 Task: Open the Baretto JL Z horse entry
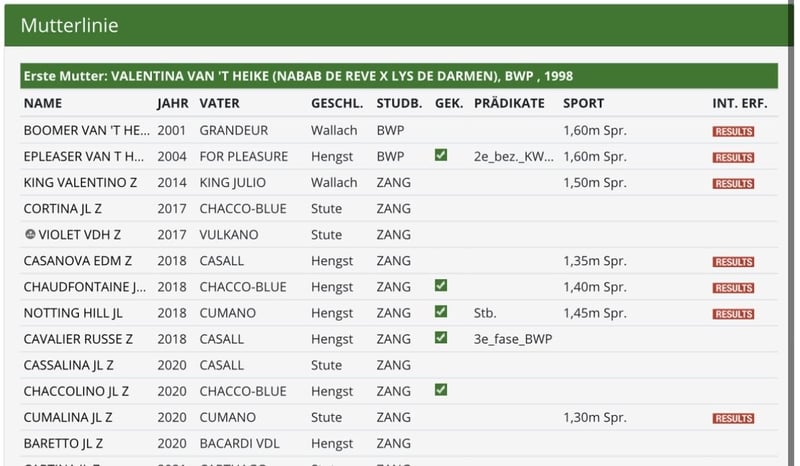point(63,444)
